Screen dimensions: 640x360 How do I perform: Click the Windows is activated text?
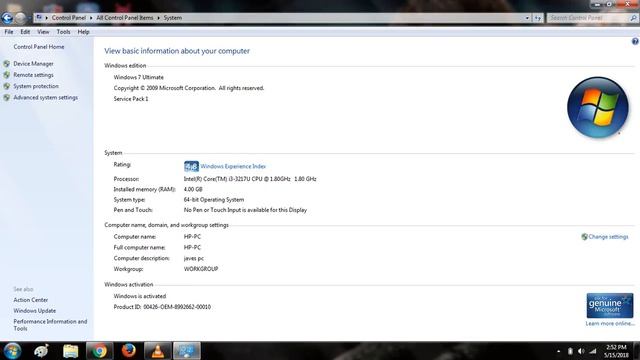pyautogui.click(x=140, y=296)
